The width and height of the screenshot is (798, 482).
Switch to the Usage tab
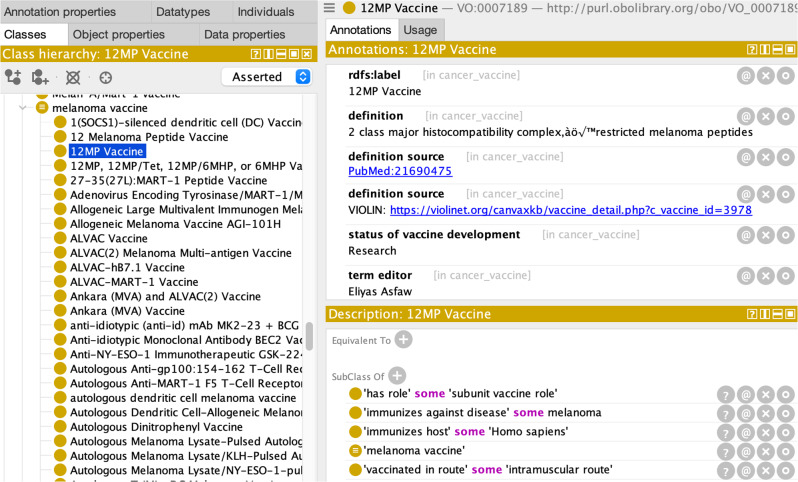tap(420, 31)
